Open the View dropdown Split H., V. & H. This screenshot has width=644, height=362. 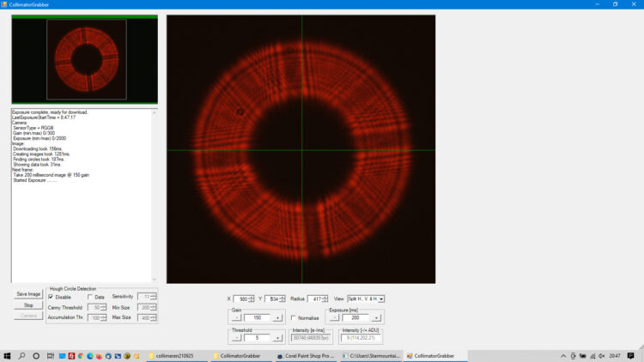[x=366, y=299]
